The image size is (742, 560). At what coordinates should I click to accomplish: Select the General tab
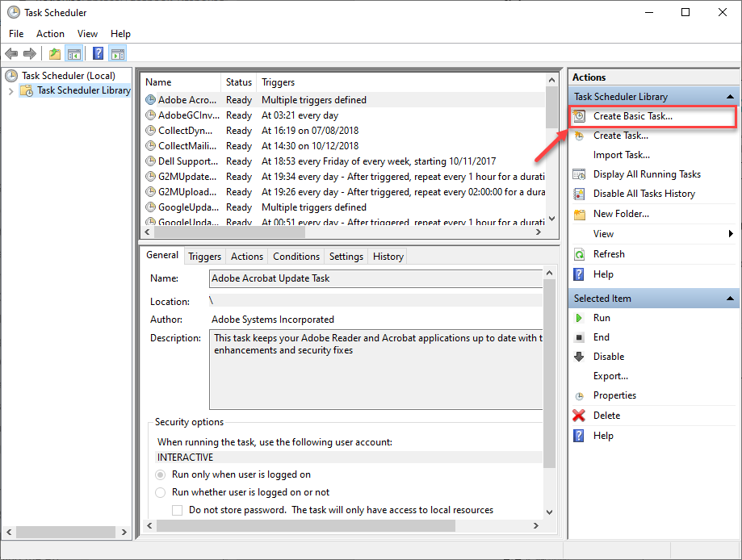162,255
